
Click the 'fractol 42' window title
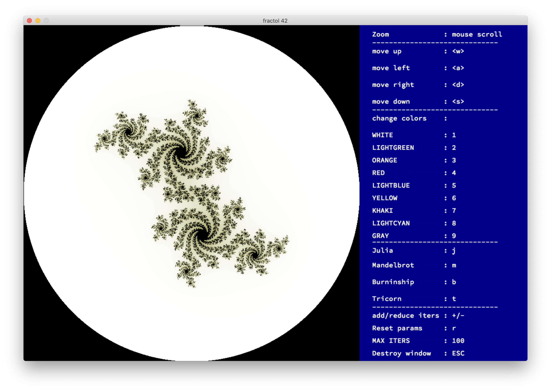[x=275, y=21]
